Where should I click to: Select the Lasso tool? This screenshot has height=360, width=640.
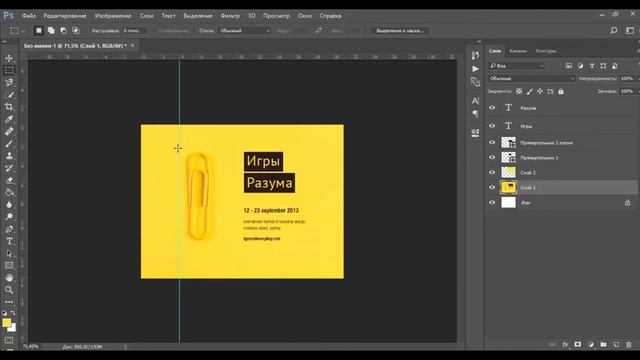click(9, 82)
